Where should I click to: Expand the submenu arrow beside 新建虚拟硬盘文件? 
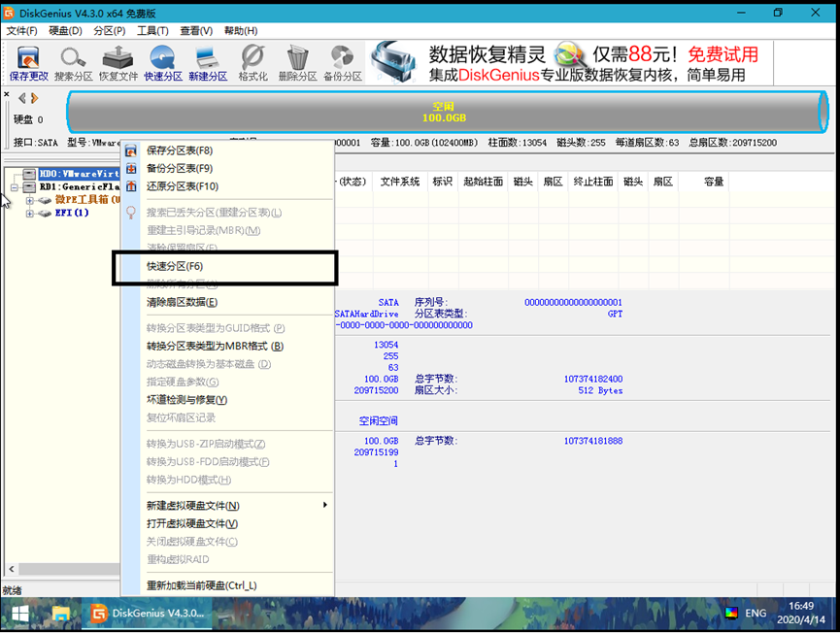coord(324,505)
